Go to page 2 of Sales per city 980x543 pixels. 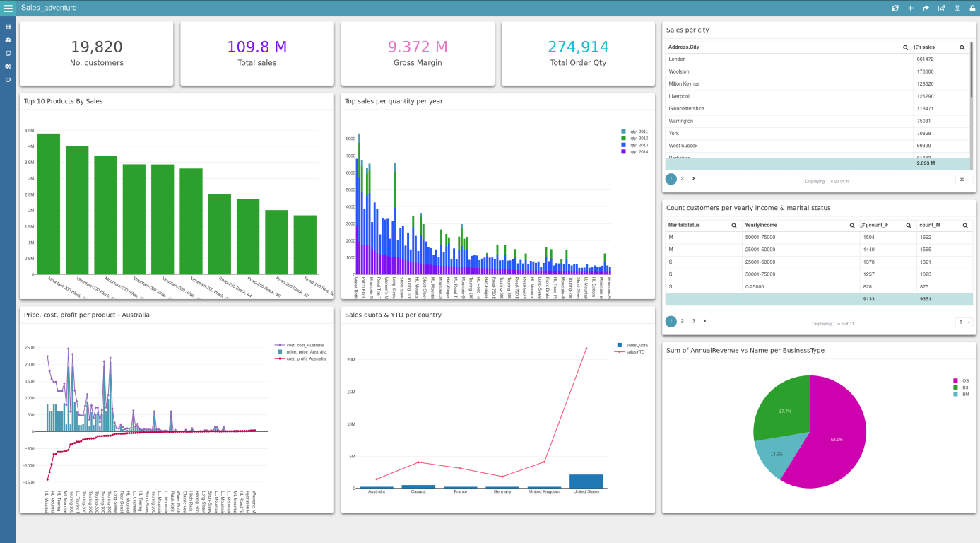pos(682,179)
